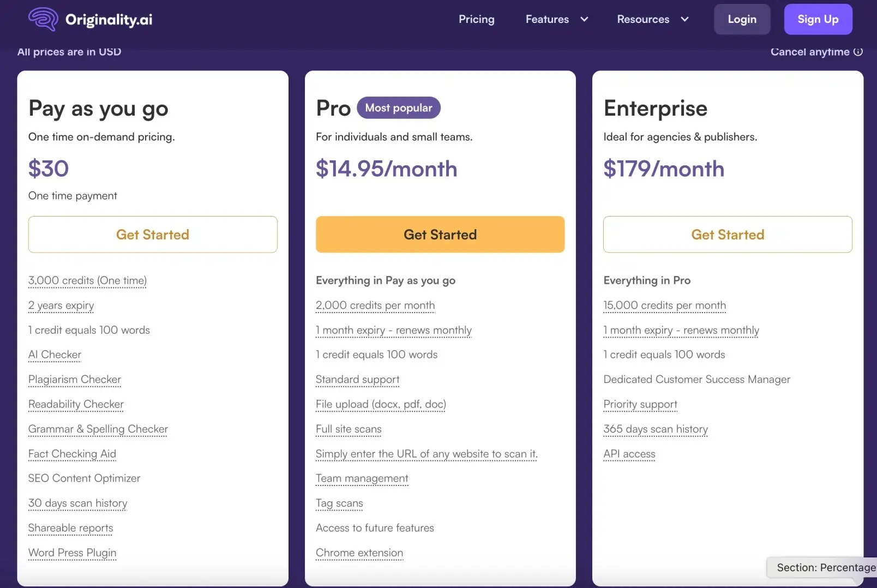Click the Section: Percentage tooltip label
Screen dimensions: 877x588
(x=825, y=567)
